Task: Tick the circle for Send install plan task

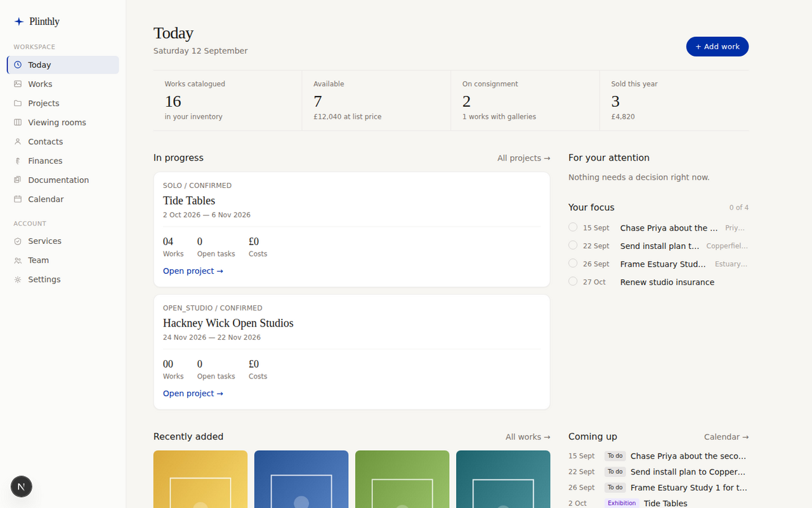Action: pyautogui.click(x=573, y=245)
